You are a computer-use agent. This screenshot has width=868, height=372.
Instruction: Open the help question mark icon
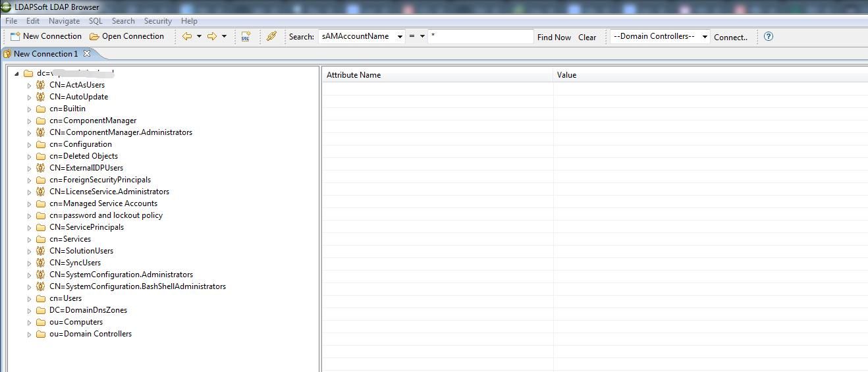pyautogui.click(x=769, y=37)
